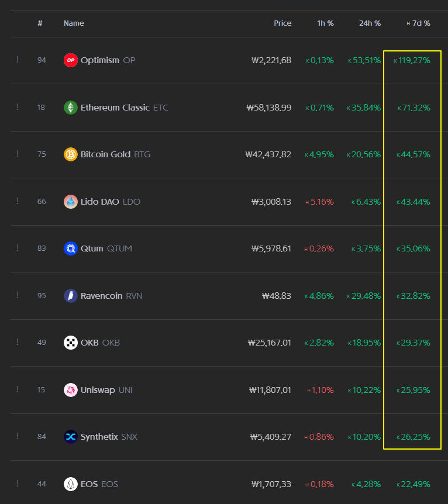
Task: Click the Optimism OP coin logo
Action: point(71,60)
